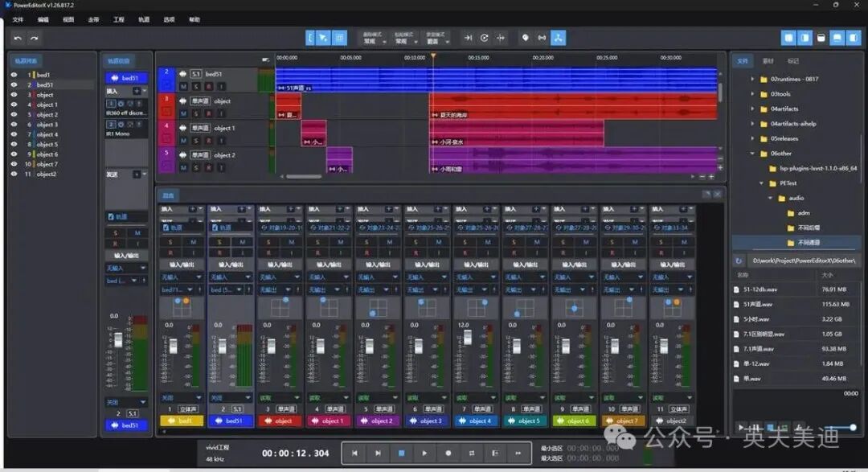This screenshot has width=868, height=472.
Task: Click the bracketed link icon in the toolbar
Action: coord(542,38)
